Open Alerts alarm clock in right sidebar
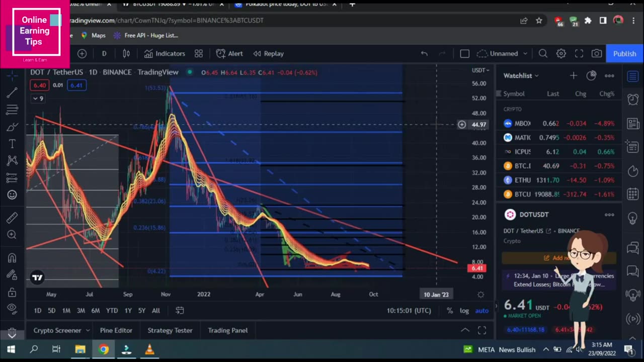Image resolution: width=644 pixels, height=362 pixels. (633, 99)
